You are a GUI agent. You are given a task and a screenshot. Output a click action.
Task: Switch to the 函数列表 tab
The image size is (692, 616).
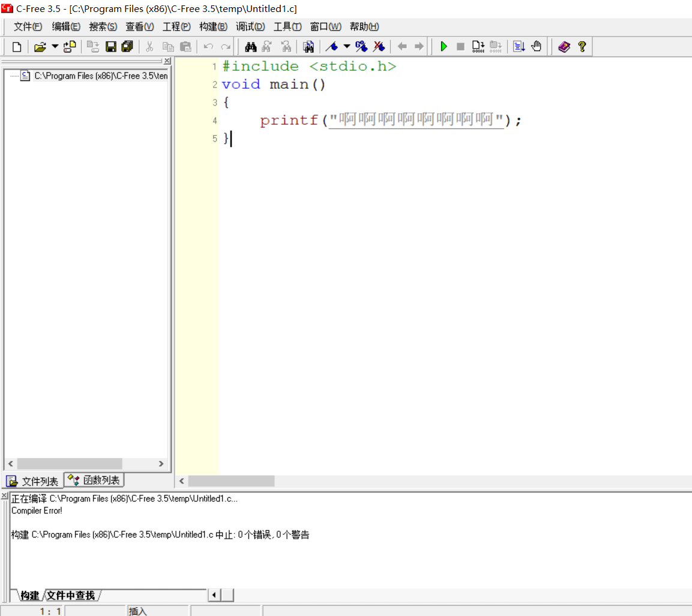click(x=94, y=480)
